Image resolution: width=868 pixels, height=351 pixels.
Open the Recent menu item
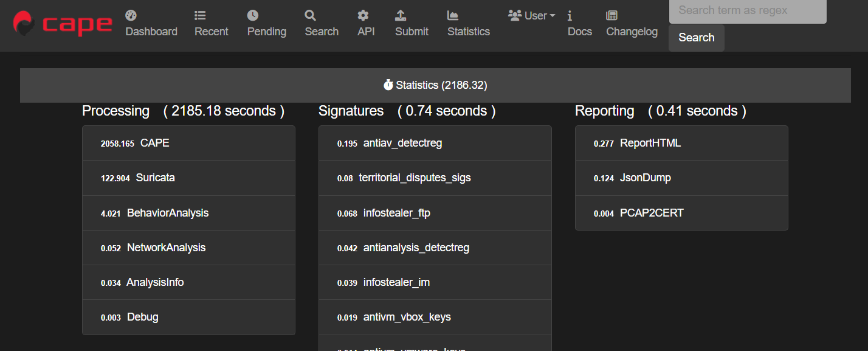[211, 31]
